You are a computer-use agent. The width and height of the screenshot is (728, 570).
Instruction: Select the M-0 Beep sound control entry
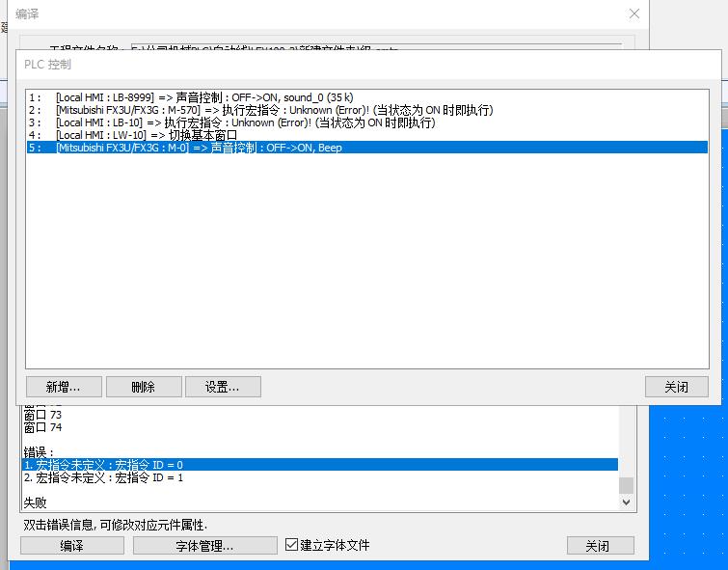point(199,148)
